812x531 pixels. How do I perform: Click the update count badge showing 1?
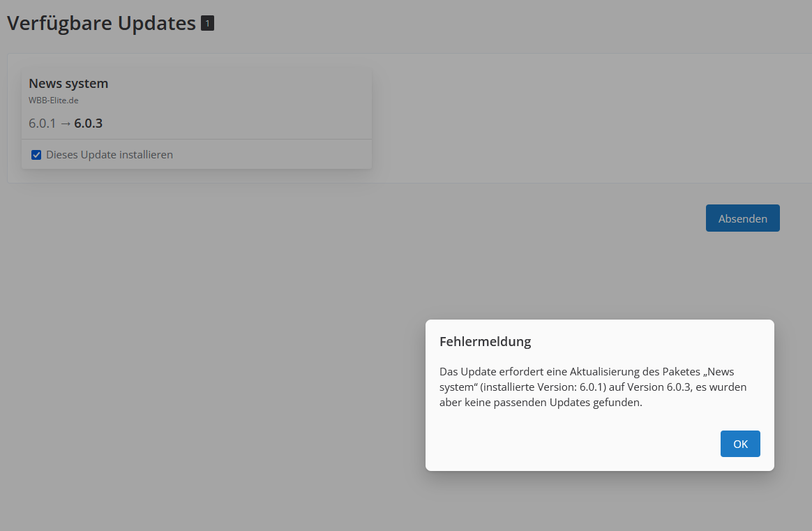207,24
